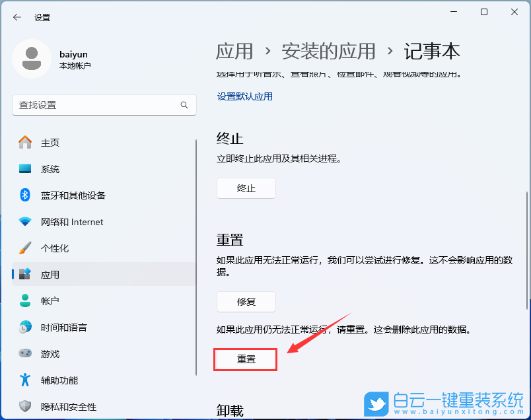Open 蓝牙和其他设备 settings

click(71, 195)
